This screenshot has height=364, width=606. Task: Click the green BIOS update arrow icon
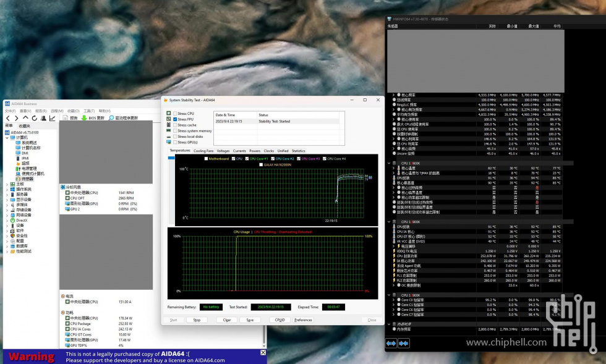84,118
